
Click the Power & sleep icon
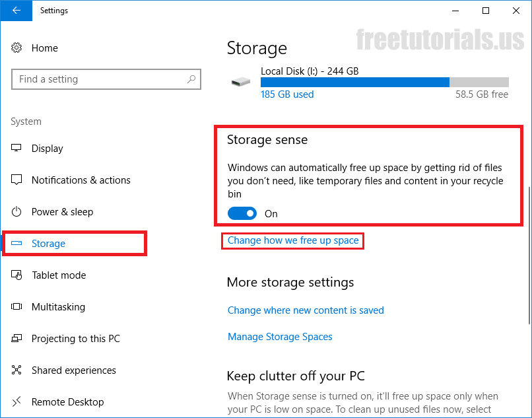click(x=17, y=212)
